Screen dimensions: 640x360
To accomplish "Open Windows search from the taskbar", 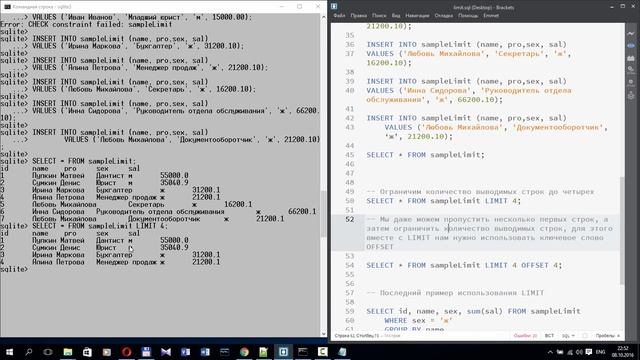I will (x=29, y=352).
